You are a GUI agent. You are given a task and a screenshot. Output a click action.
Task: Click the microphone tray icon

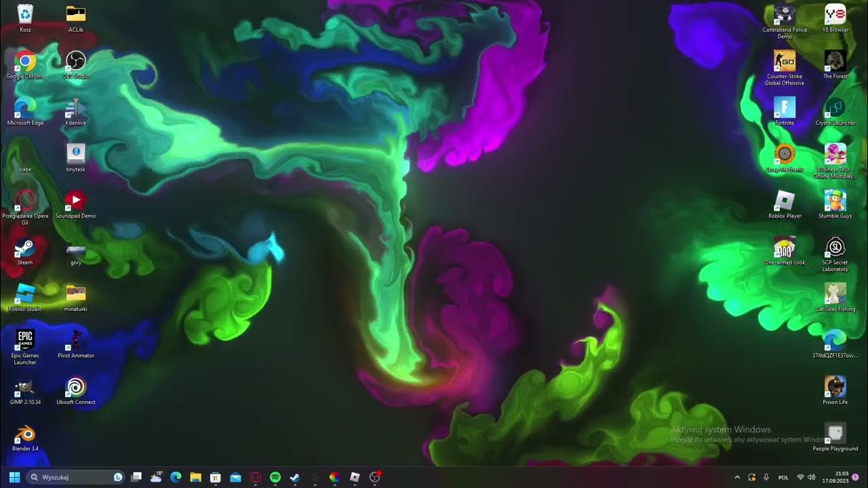click(x=766, y=477)
